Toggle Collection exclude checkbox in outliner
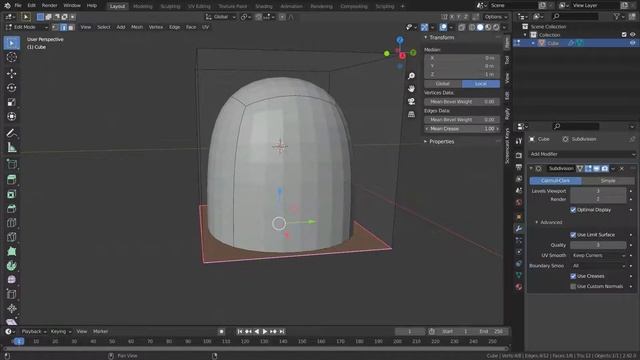This screenshot has height=360, width=640. pos(624,35)
